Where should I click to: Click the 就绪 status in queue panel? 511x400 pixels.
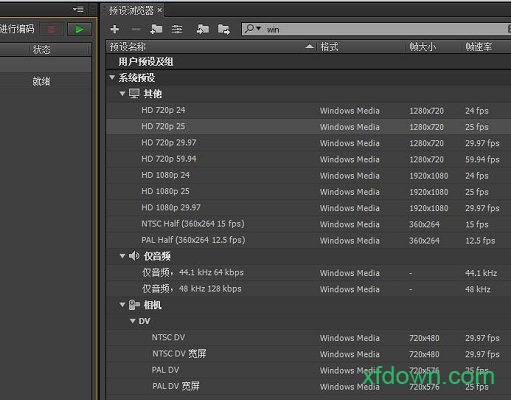tap(41, 81)
